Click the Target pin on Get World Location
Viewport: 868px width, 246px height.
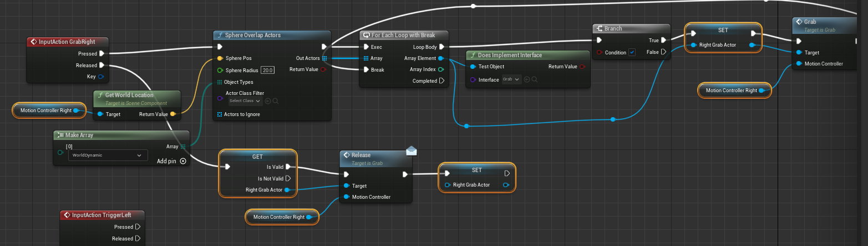[100, 114]
